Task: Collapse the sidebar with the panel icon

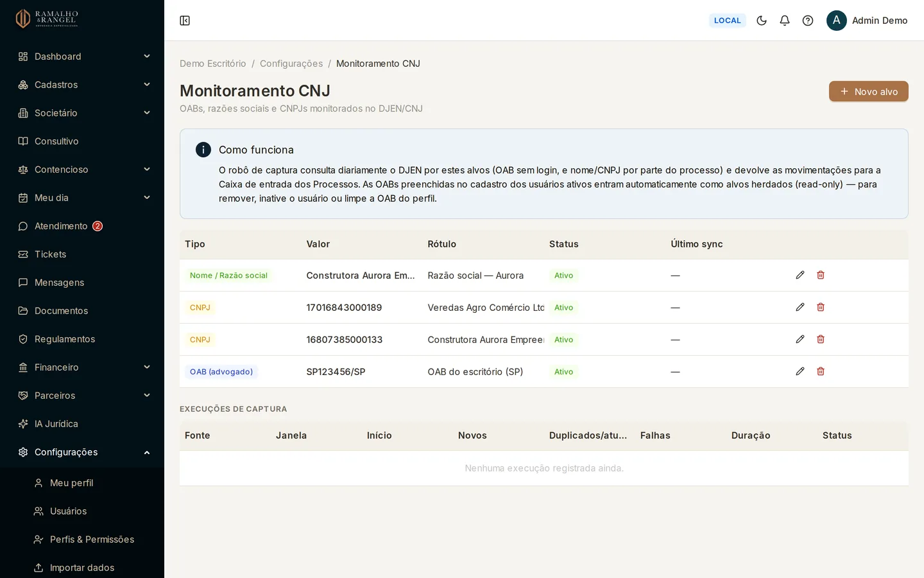Action: click(185, 21)
